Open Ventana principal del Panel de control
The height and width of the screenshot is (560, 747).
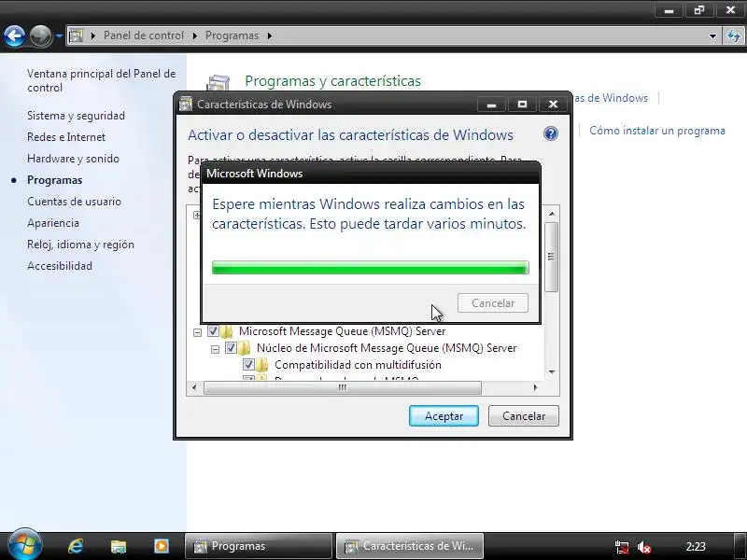[102, 80]
